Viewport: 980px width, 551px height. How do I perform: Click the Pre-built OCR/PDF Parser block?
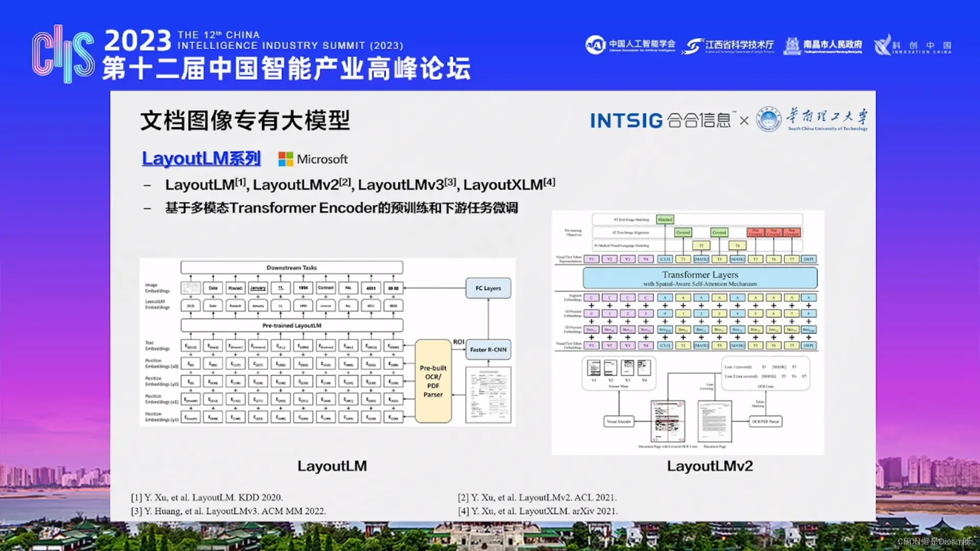point(433,381)
